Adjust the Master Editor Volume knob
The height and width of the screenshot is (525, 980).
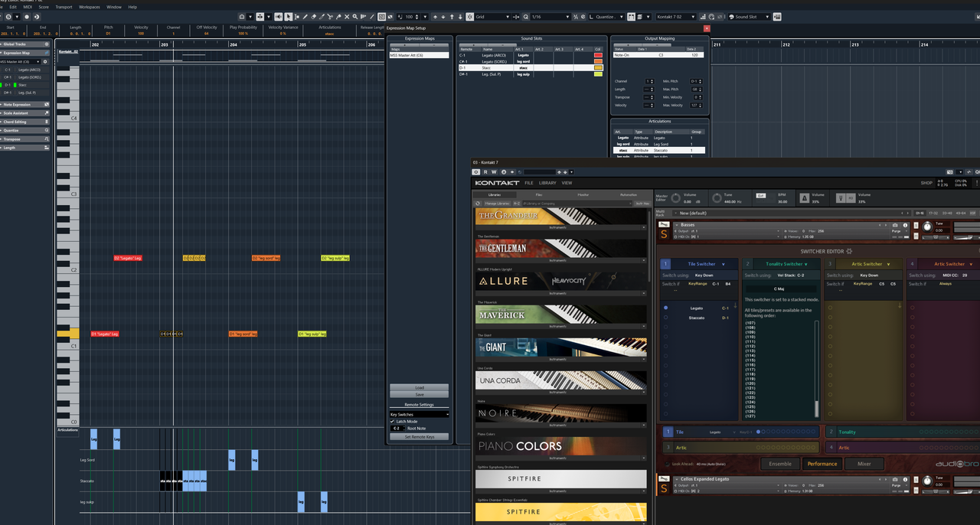675,198
